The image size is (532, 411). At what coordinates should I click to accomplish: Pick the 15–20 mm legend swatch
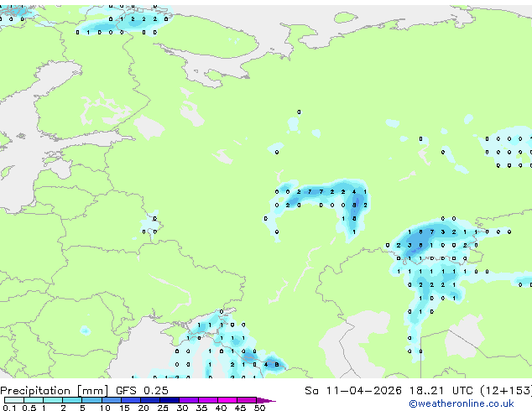click(x=131, y=400)
